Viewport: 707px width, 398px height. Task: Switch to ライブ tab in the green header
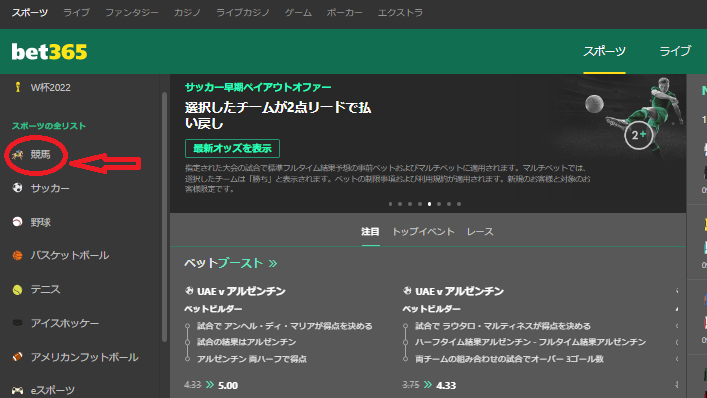(675, 51)
